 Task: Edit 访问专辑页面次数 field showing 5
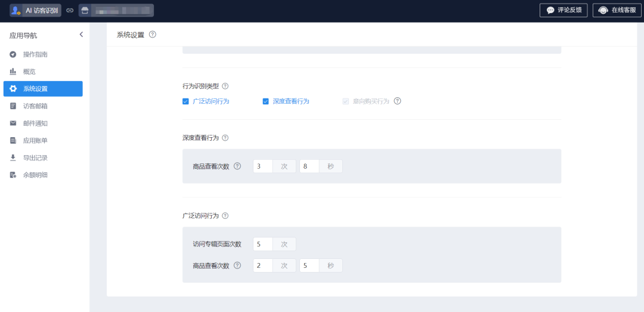(x=263, y=244)
